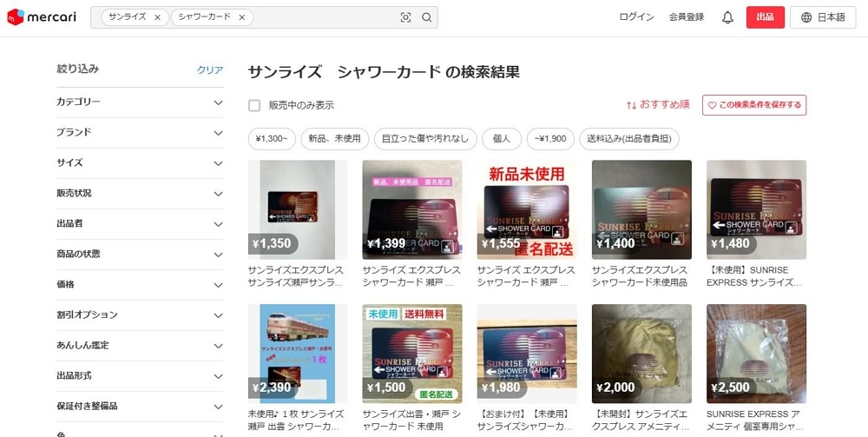Click the sort arrows icon
Viewport: 868px width, 437px height.
pyautogui.click(x=631, y=104)
